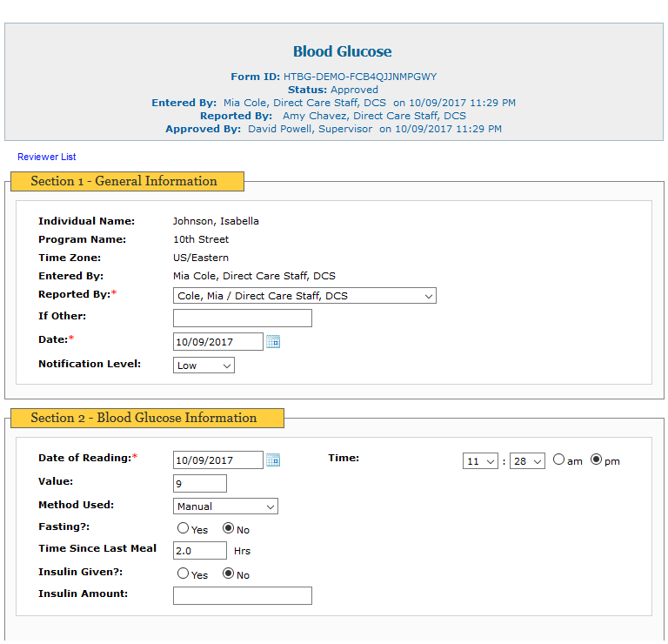The image size is (668, 644).
Task: Click the Time Since Last Meal field
Action: 200,551
